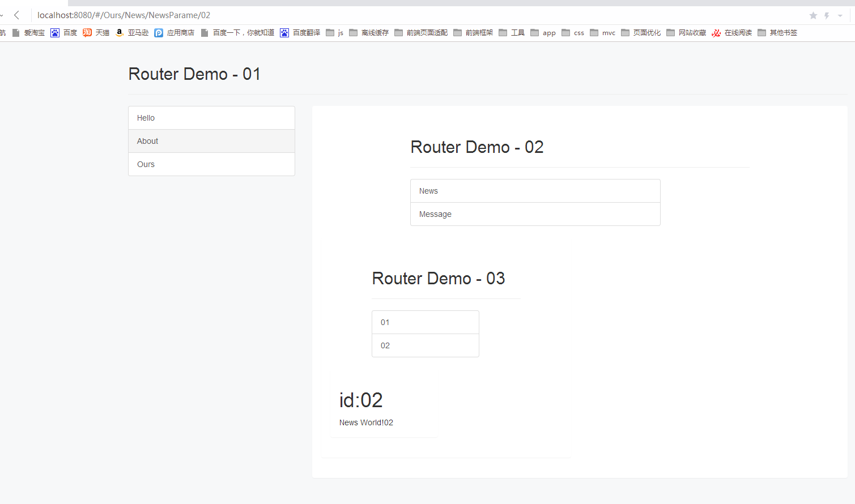Open 百度一下，你就知道 bookmark
Image resolution: width=855 pixels, height=504 pixels.
237,33
